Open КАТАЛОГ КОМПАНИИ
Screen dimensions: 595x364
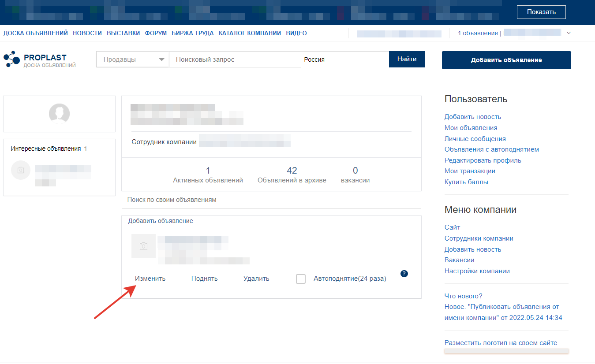point(250,33)
